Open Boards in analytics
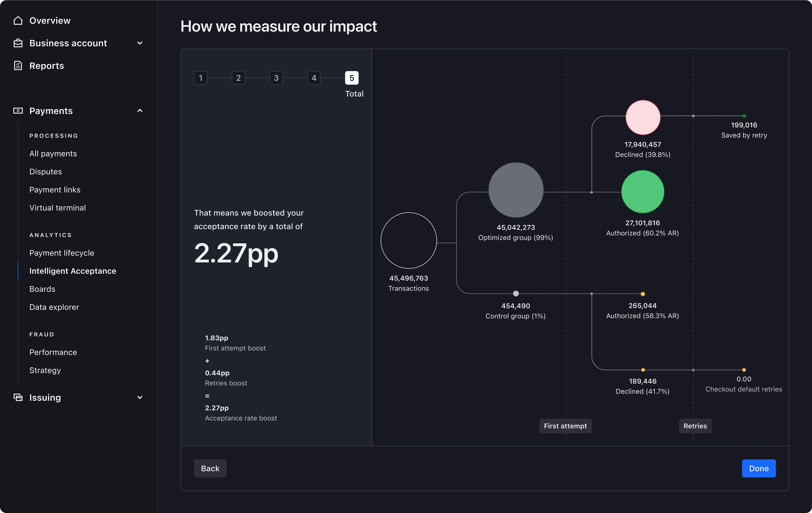 click(42, 289)
